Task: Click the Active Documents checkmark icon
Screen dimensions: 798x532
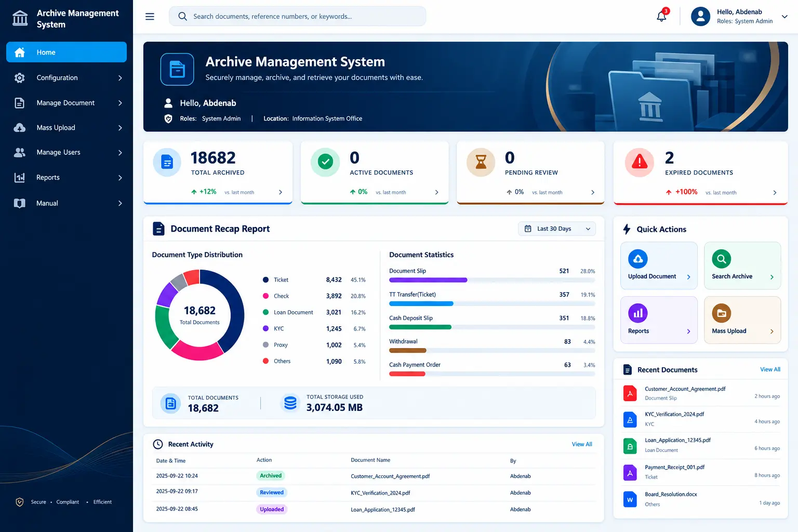Action: click(x=325, y=162)
